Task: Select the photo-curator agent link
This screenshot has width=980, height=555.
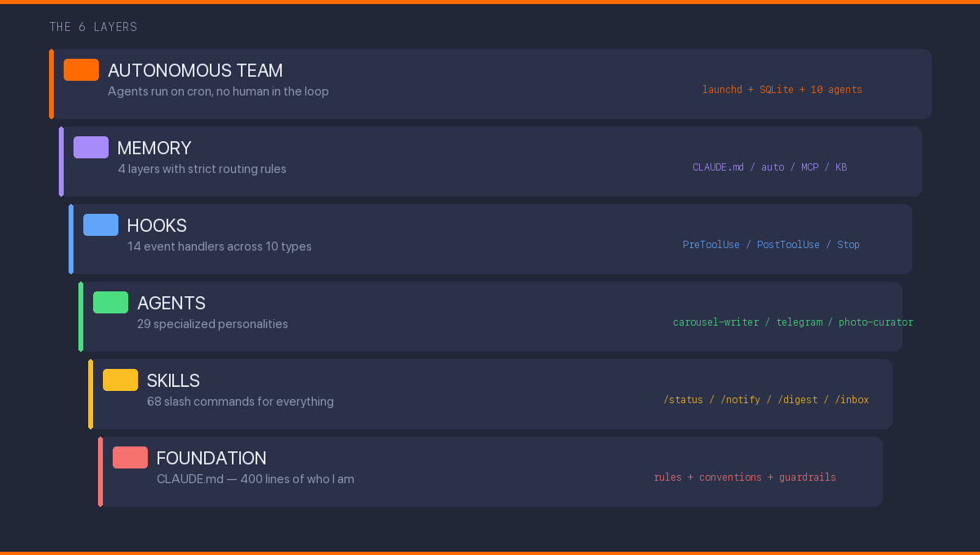Action: pyautogui.click(x=875, y=322)
